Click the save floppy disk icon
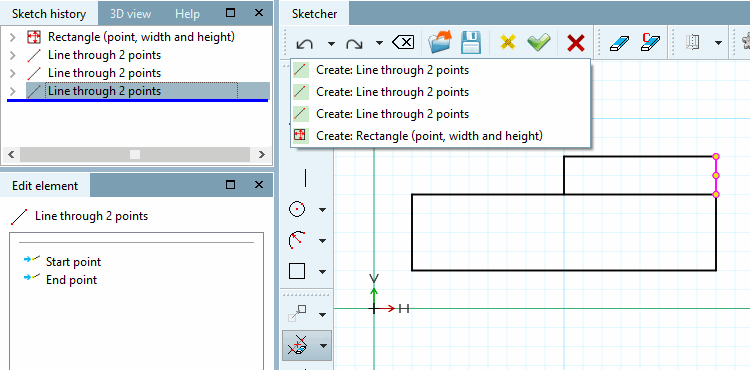Viewport: 750px width, 370px height. pyautogui.click(x=471, y=43)
